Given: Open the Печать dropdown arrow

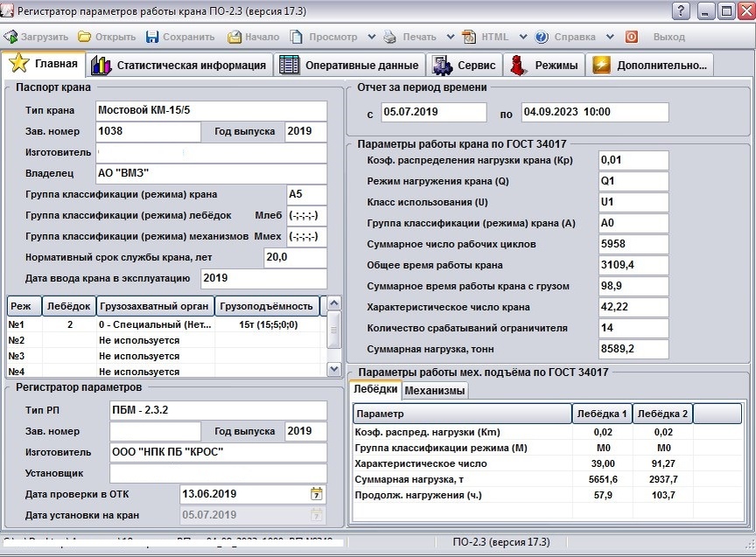Looking at the screenshot, I should point(450,37).
